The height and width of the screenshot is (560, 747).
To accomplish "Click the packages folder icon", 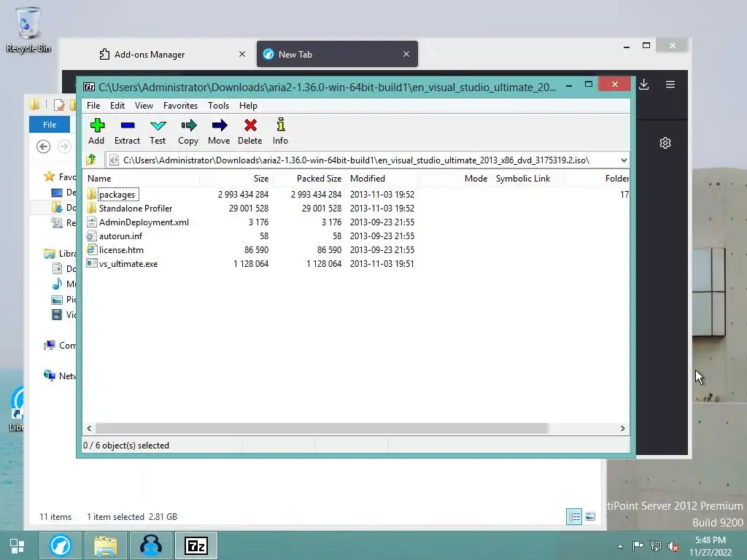I will (x=91, y=194).
